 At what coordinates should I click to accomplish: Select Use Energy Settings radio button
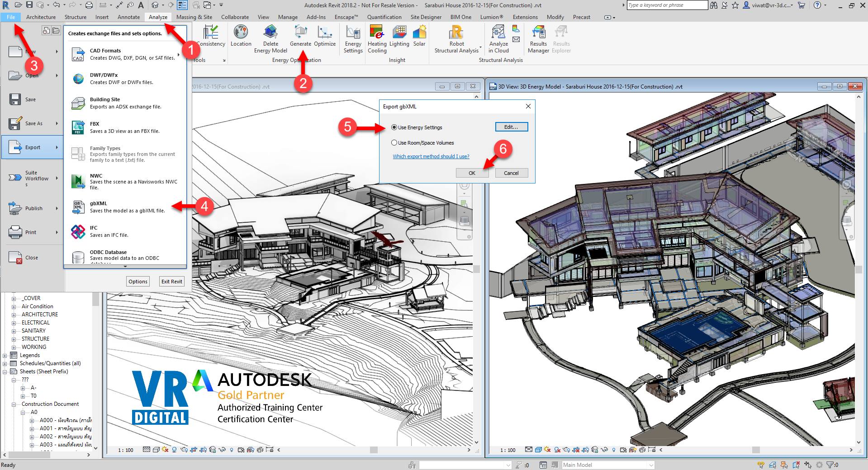(394, 127)
